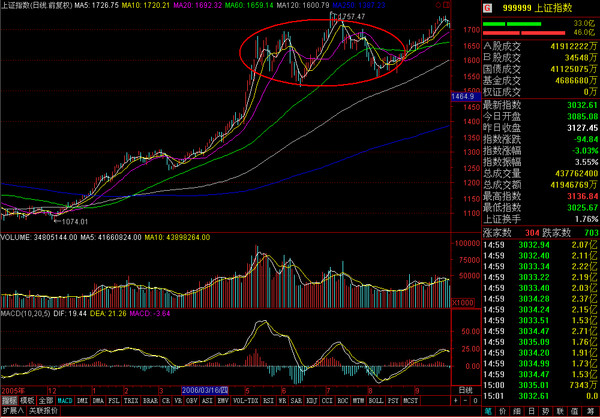Select the 联 tab in right panel
The image size is (600, 418).
[x=561, y=411]
